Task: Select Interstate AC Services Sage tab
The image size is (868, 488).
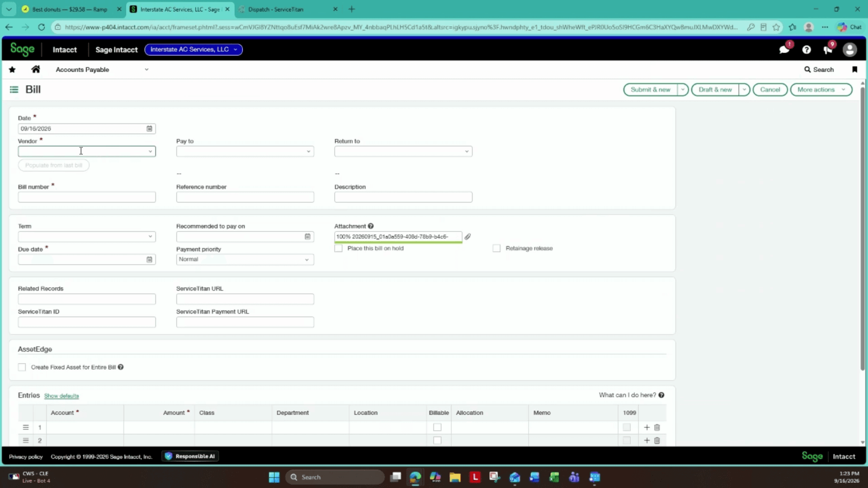Action: (x=180, y=9)
